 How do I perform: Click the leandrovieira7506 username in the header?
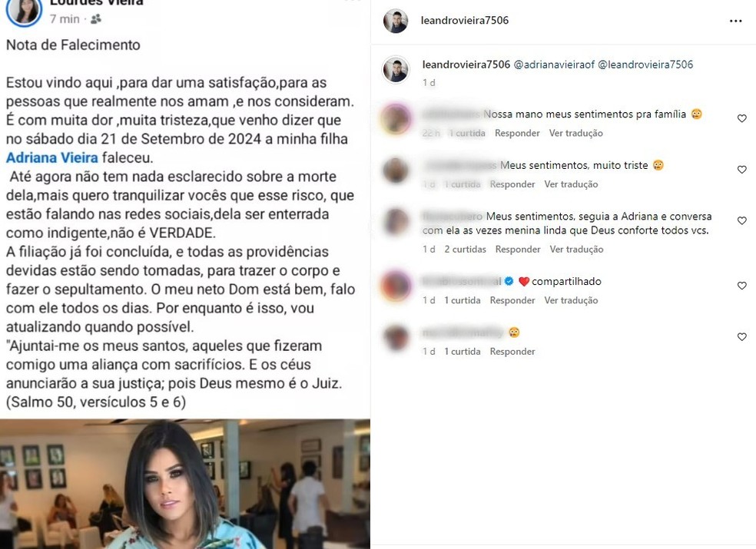click(464, 20)
